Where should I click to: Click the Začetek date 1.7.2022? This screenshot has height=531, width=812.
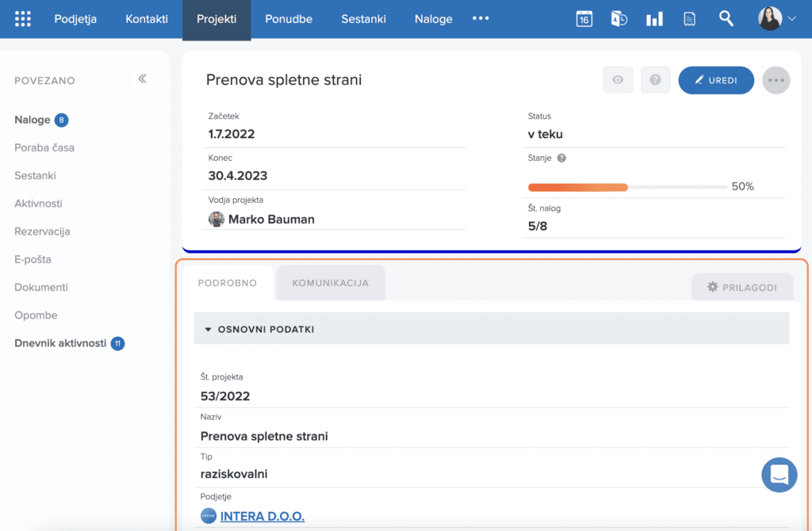(x=232, y=134)
